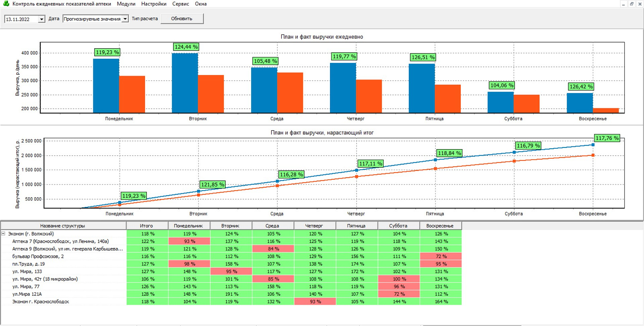Image resolution: width=644 pixels, height=326 pixels.
Task: Click red 95 % cell in ул. Мира, 133 row
Action: [231, 271]
